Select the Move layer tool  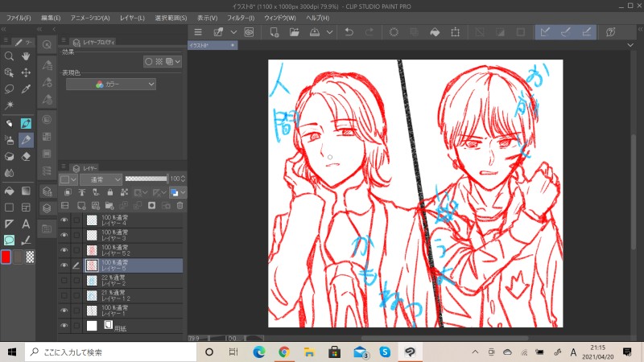point(26,72)
